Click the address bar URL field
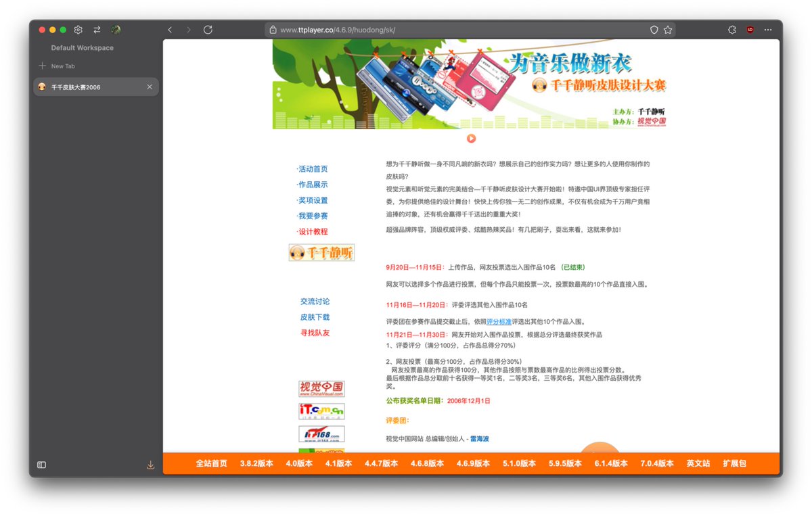 click(470, 30)
